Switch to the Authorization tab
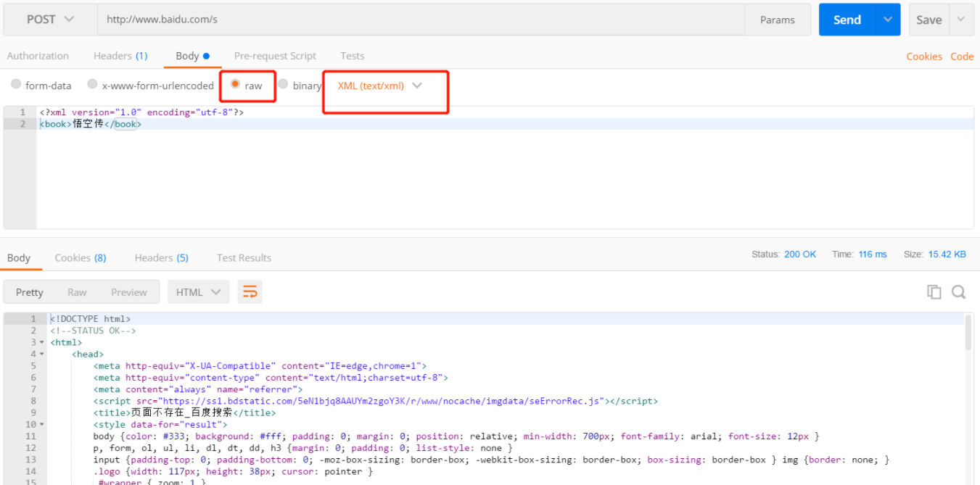Screen dimensions: 980x485 click(x=38, y=56)
